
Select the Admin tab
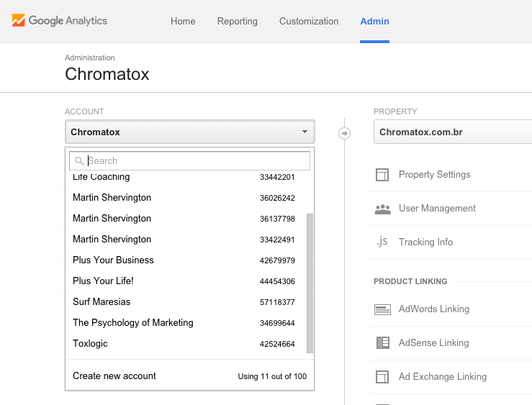[x=374, y=21]
